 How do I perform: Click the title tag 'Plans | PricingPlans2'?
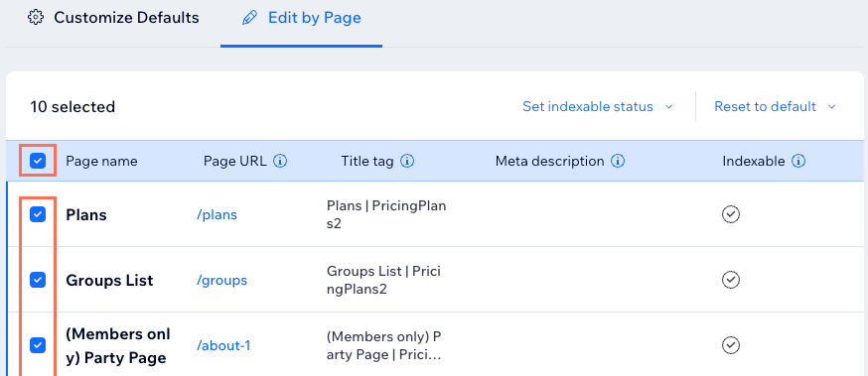point(386,215)
